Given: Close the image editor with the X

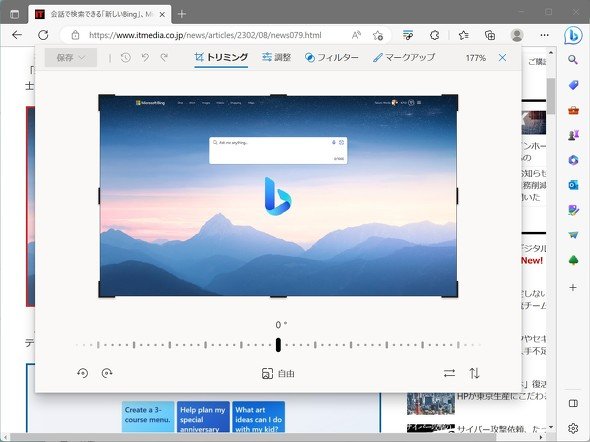Looking at the screenshot, I should [502, 58].
